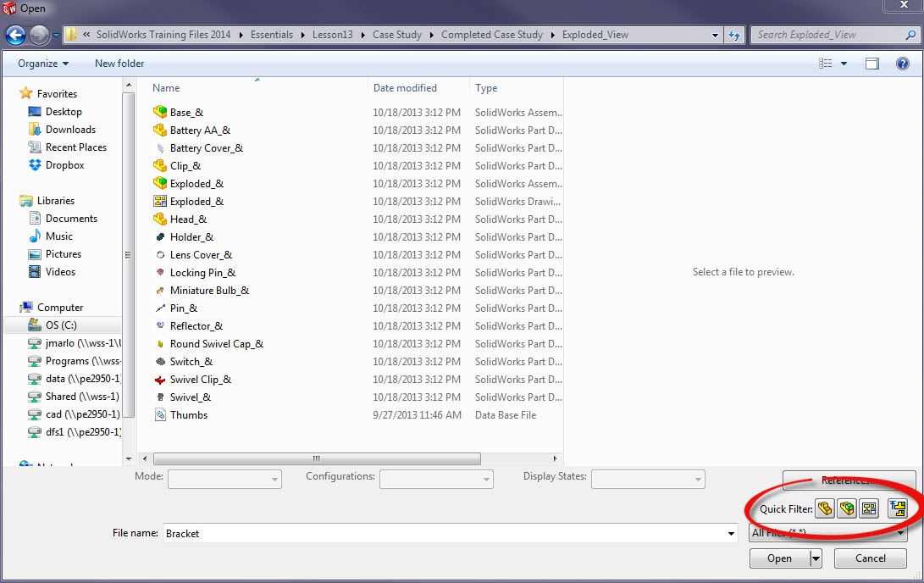Select the Exploded_& drawing file
This screenshot has height=583, width=924.
[x=196, y=202]
